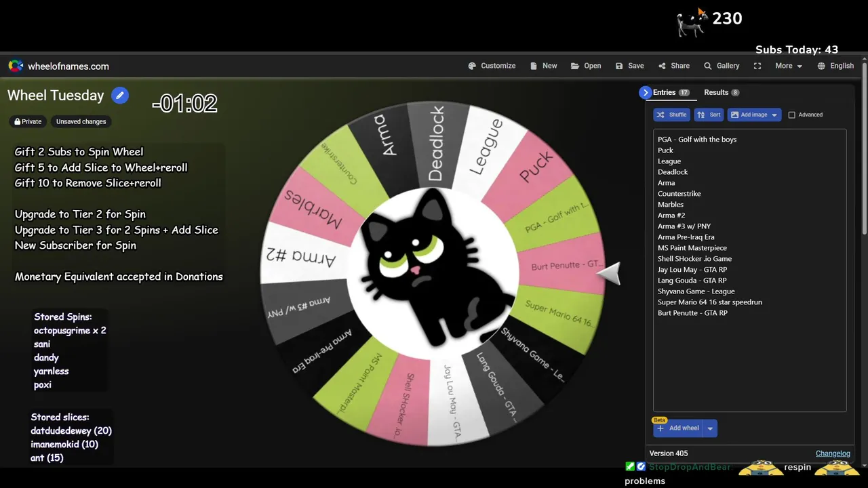Open the Changelog link
Screen dimensions: 868x488
(833, 453)
